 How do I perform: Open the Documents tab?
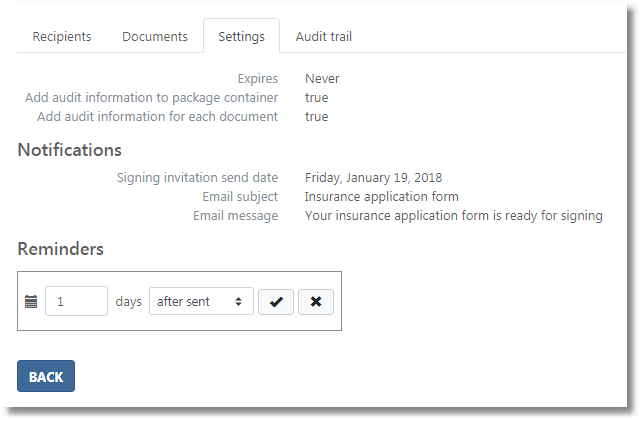pyautogui.click(x=155, y=37)
